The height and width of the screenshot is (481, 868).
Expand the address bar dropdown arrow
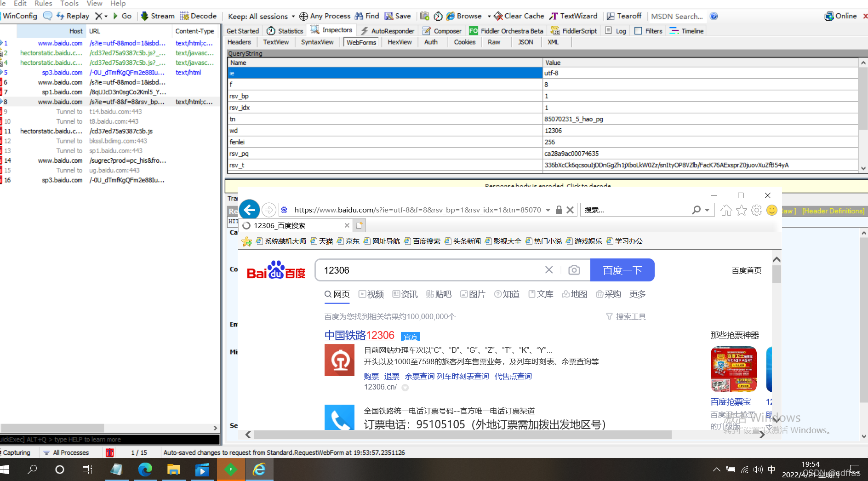pyautogui.click(x=548, y=210)
